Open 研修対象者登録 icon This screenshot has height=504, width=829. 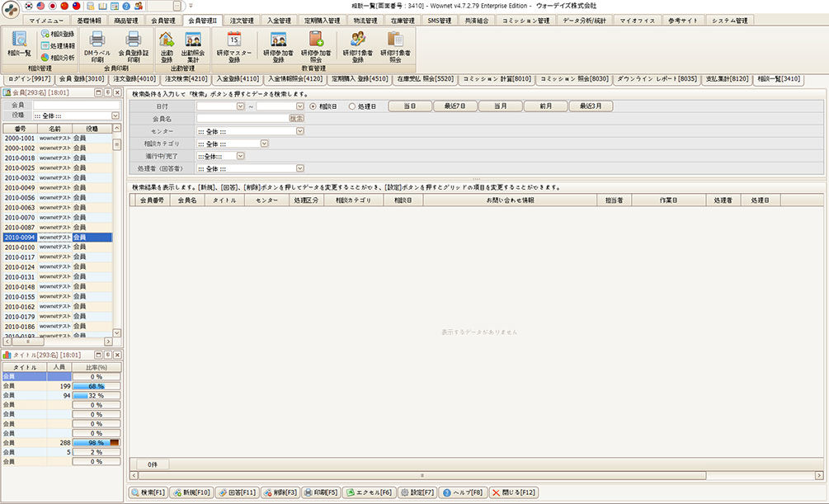(x=358, y=46)
